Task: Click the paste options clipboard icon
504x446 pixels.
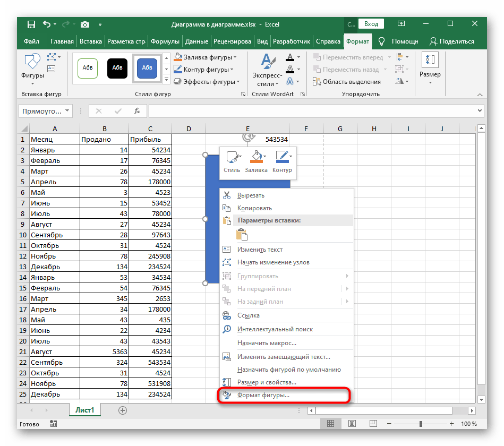Action: pos(242,234)
